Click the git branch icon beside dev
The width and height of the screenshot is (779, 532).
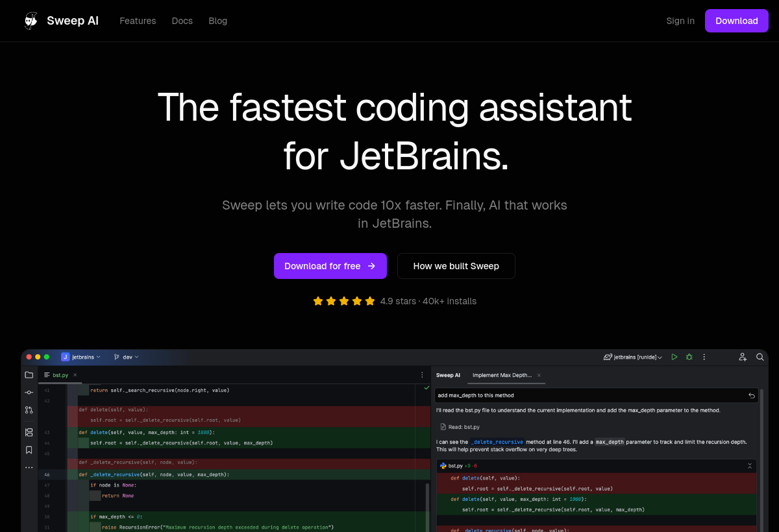point(116,357)
